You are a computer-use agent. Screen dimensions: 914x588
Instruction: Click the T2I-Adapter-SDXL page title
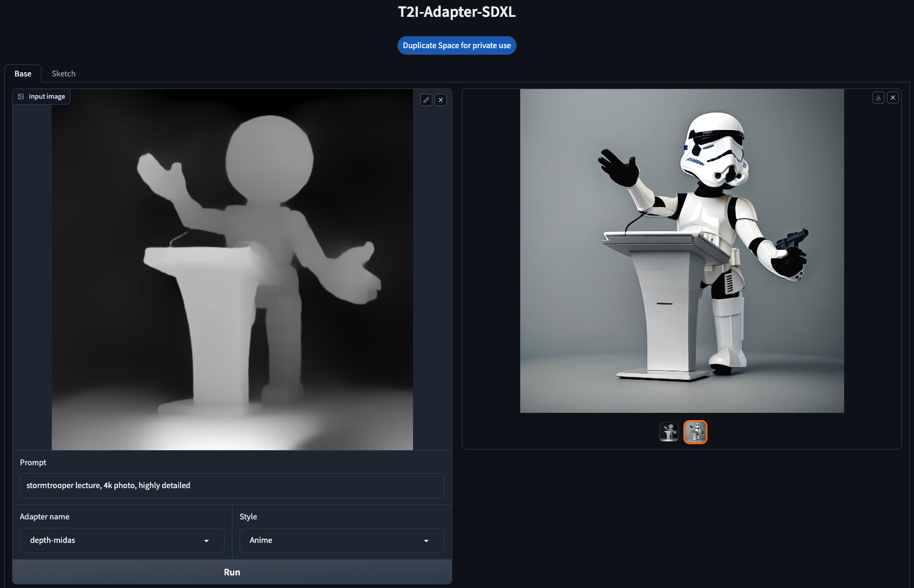coord(457,12)
